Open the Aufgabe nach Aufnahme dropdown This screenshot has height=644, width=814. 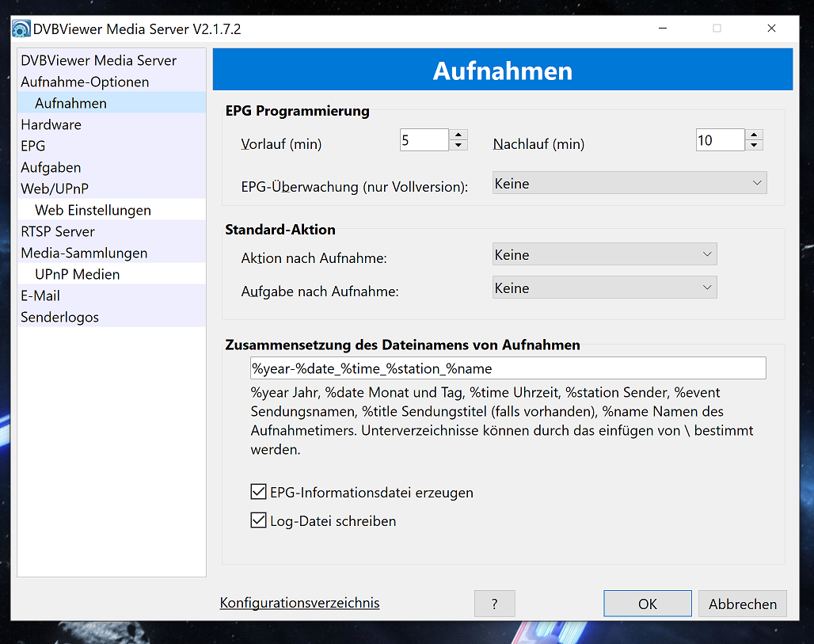[604, 288]
